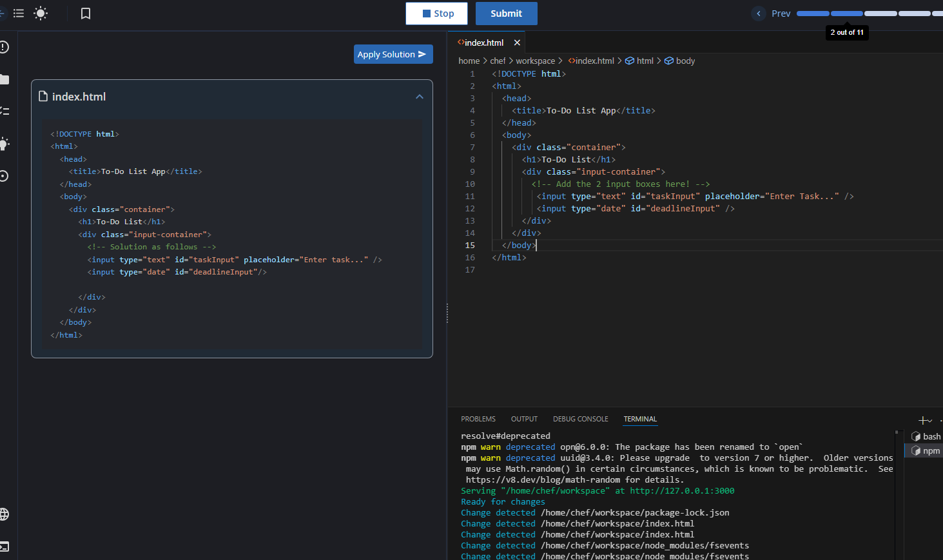Click the file icon beside index.html heading
Image resolution: width=943 pixels, height=560 pixels.
point(43,96)
